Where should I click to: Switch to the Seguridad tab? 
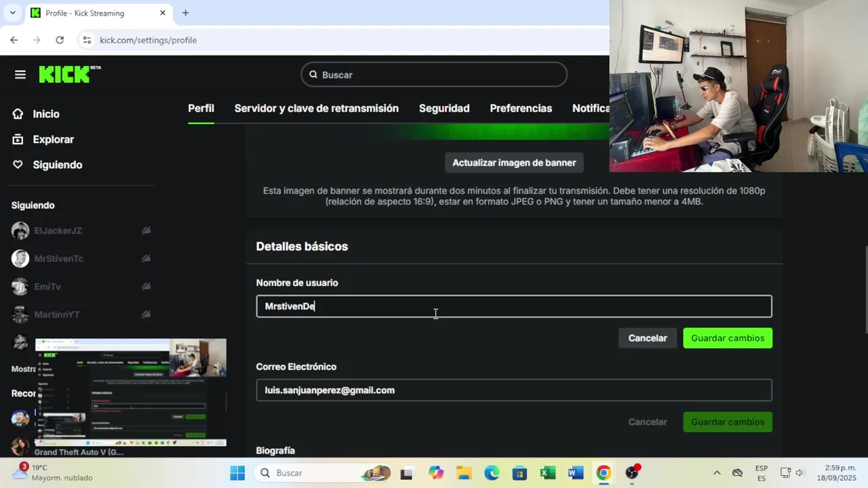click(x=444, y=108)
